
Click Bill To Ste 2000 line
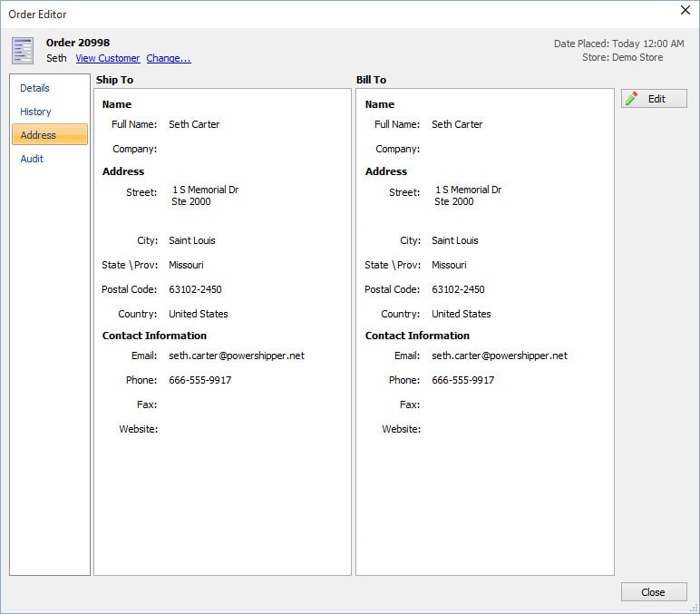coord(454,201)
